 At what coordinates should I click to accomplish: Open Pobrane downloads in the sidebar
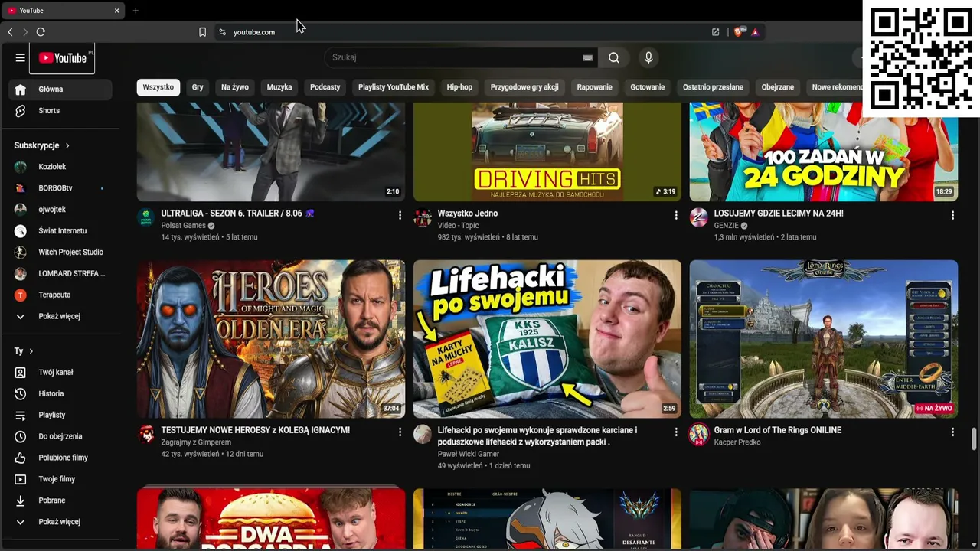click(60, 500)
